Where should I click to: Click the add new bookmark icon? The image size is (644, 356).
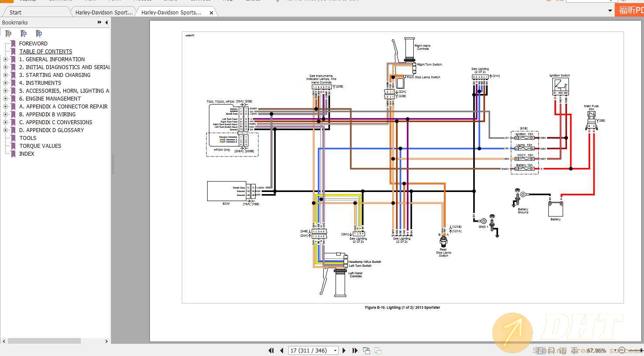(24, 34)
